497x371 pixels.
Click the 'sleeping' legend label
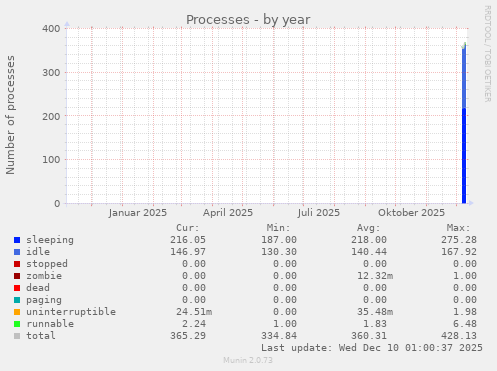50,240
